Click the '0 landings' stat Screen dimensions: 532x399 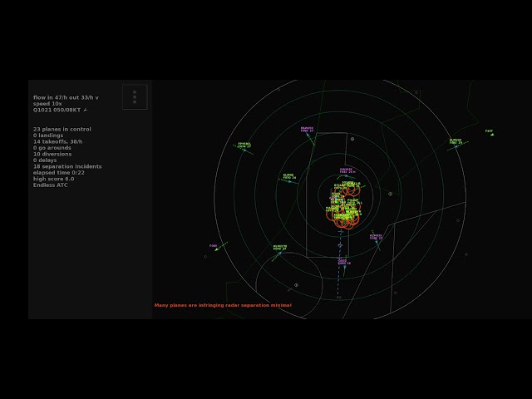click(48, 135)
